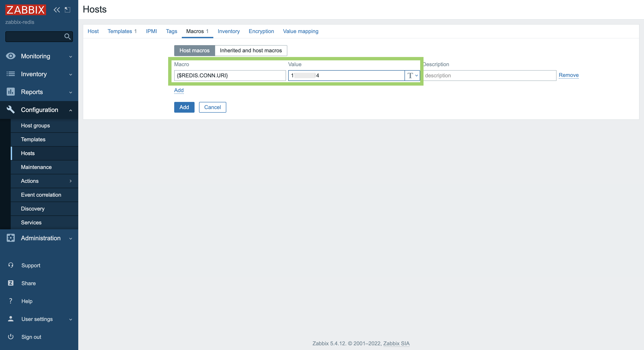Screen dimensions: 644x350
Task: Click the Monitoring section icon
Action: tap(11, 56)
